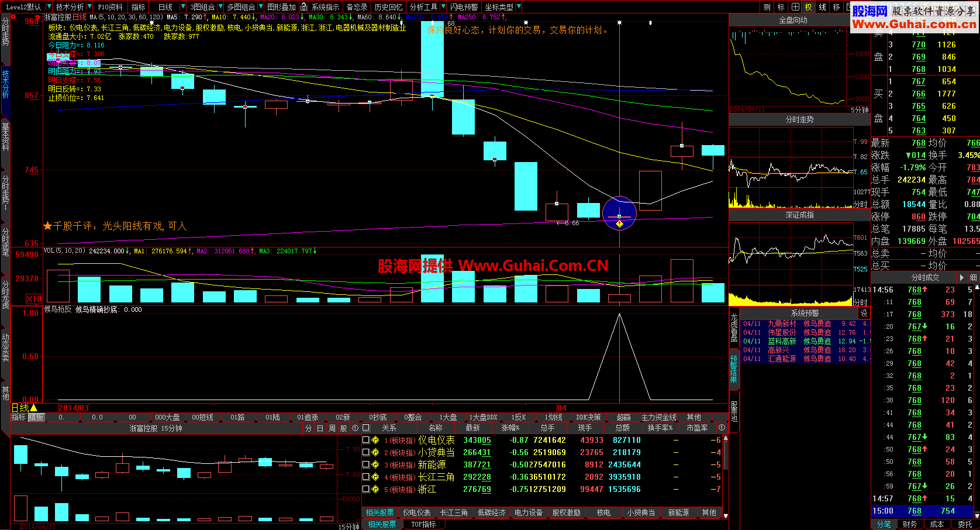The image size is (980, 530).
Task: Select 日 period button in 15-minute panel
Action: click(320, 428)
